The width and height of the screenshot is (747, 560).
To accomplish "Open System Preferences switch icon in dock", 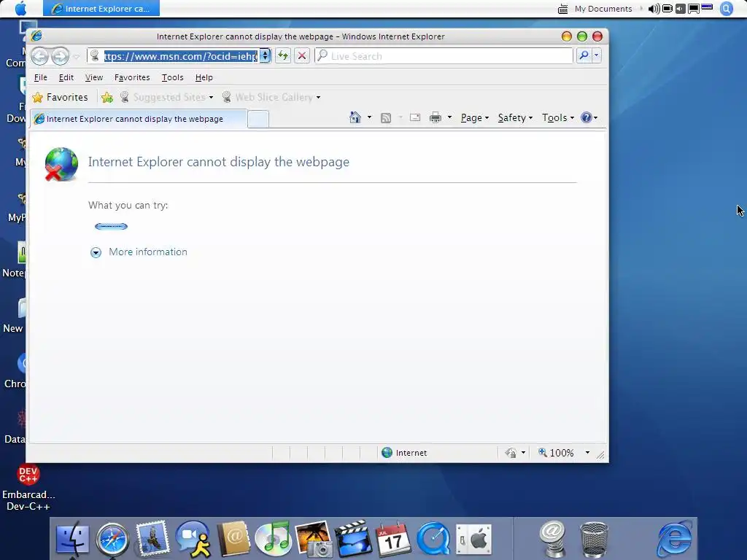I will pyautogui.click(x=473, y=540).
